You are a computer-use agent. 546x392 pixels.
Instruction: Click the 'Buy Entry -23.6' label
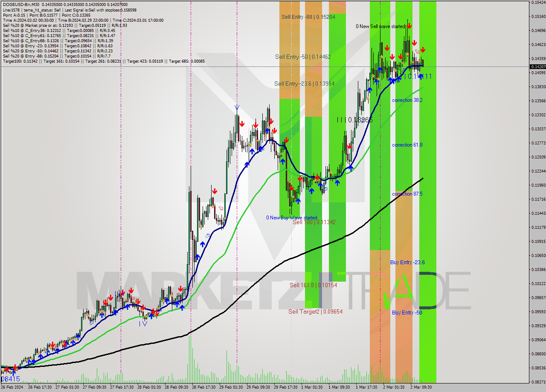[407, 262]
